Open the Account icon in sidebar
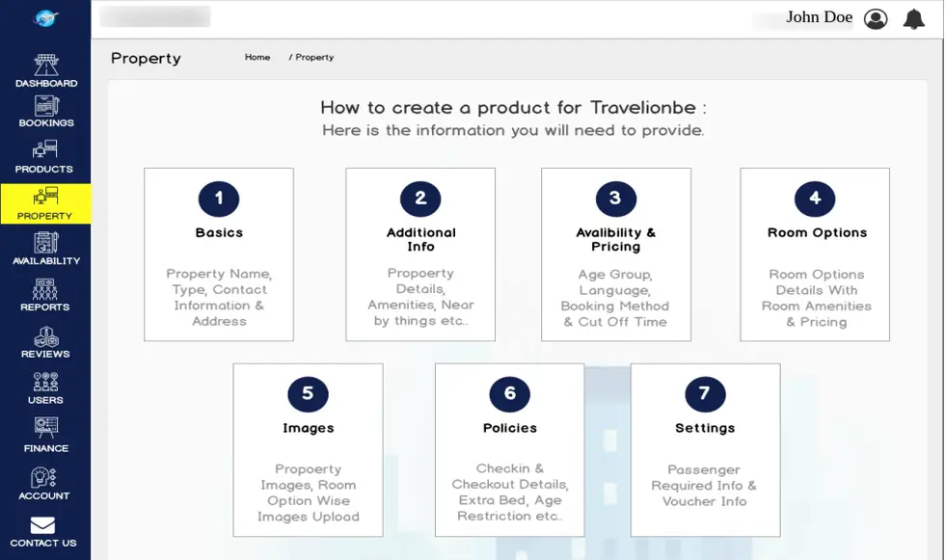 43,477
